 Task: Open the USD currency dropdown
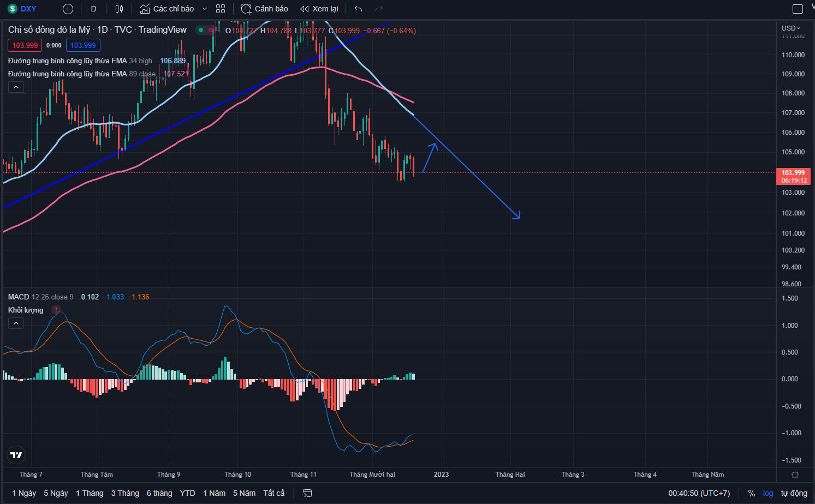pyautogui.click(x=790, y=28)
